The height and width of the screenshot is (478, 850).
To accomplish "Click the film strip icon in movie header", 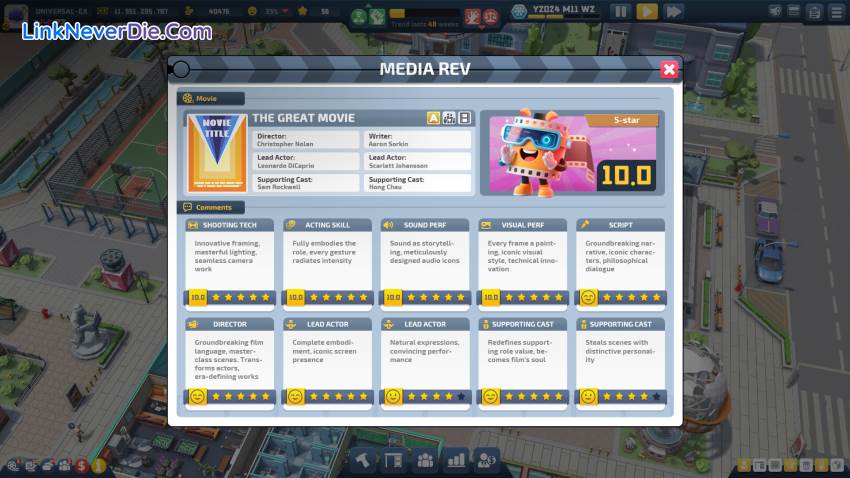I will tap(465, 118).
